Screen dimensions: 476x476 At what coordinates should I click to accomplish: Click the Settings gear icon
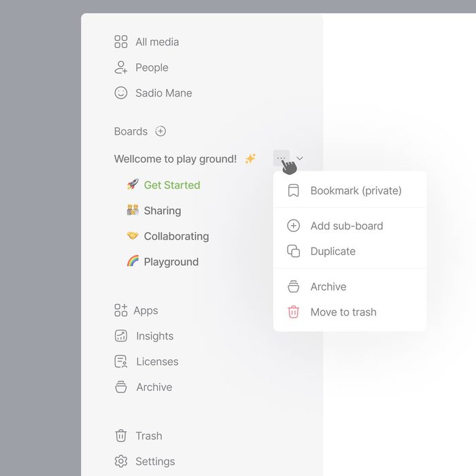click(121, 461)
